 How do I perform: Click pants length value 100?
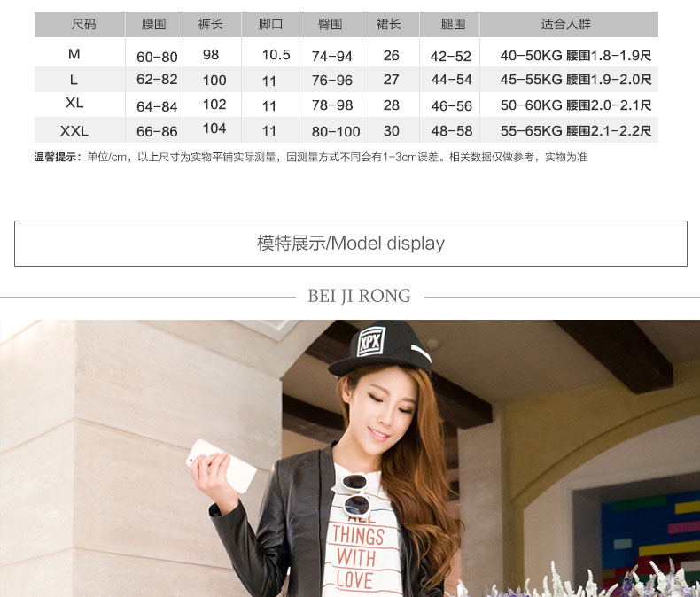(214, 81)
